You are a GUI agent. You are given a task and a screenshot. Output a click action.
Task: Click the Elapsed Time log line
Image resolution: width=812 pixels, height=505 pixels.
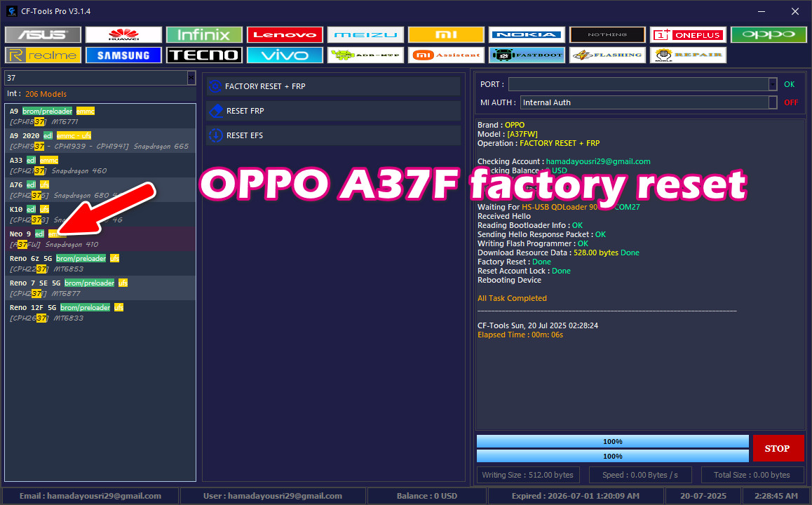coord(520,335)
